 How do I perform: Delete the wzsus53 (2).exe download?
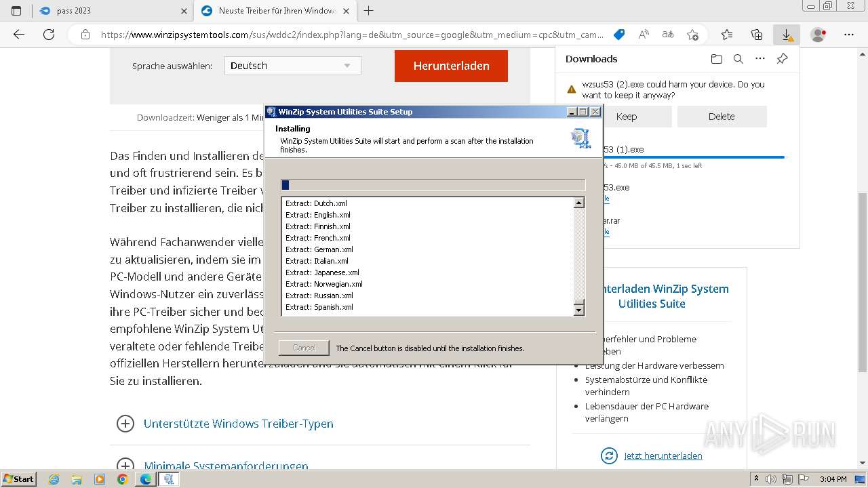(x=722, y=117)
